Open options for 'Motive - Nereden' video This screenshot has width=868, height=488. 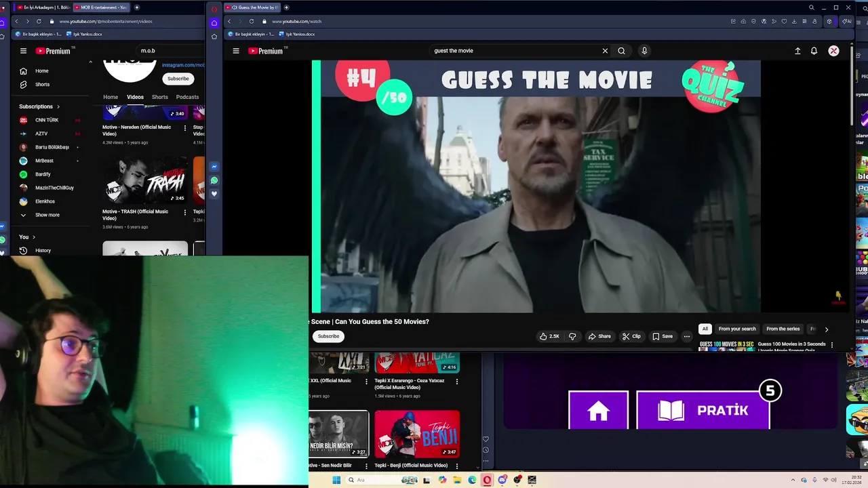185,128
